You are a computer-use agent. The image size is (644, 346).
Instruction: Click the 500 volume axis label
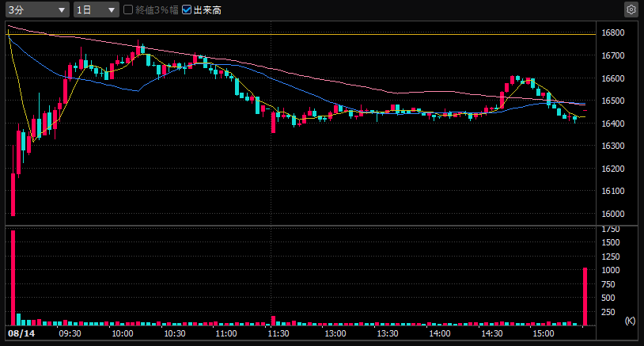(608, 298)
